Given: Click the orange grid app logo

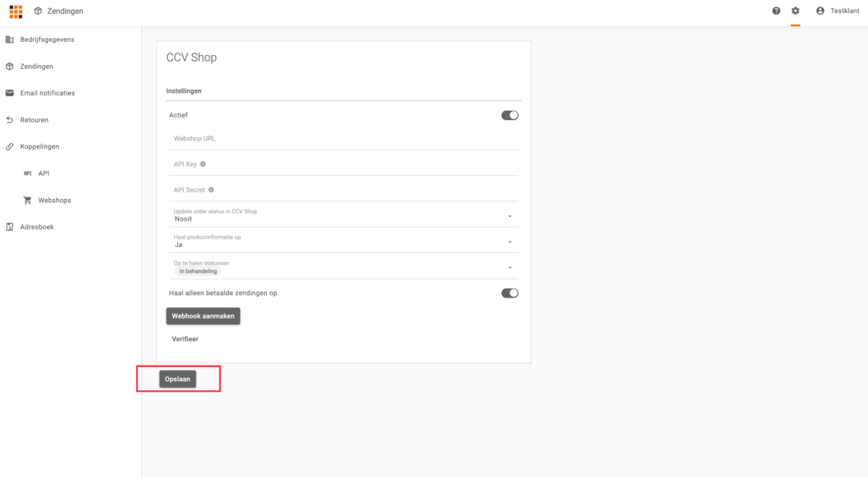Looking at the screenshot, I should [16, 11].
